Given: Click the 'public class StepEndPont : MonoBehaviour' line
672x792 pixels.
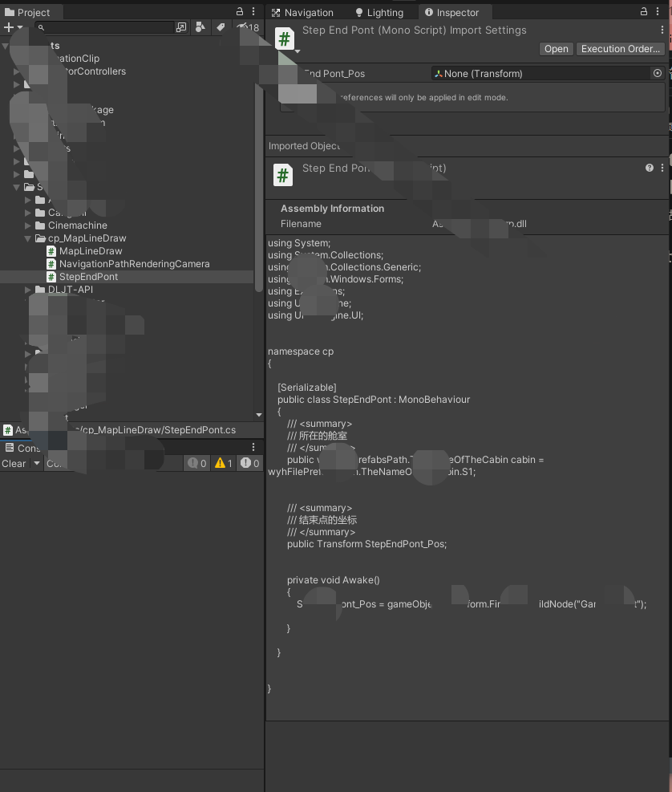Looking at the screenshot, I should tap(374, 400).
